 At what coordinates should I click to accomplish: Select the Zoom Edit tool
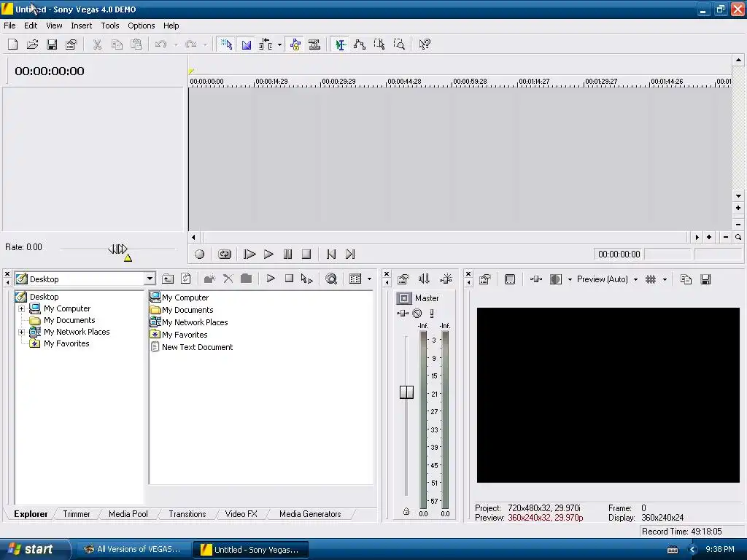pos(399,44)
